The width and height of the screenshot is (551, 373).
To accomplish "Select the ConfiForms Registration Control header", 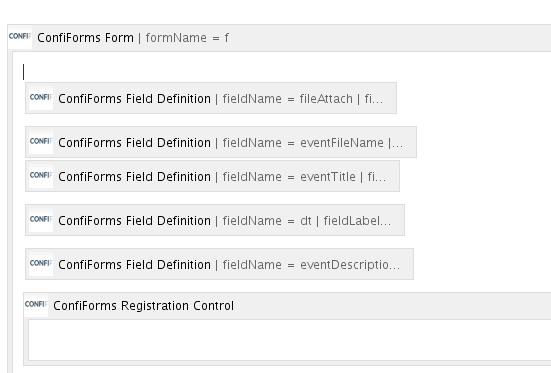I will pyautogui.click(x=143, y=306).
